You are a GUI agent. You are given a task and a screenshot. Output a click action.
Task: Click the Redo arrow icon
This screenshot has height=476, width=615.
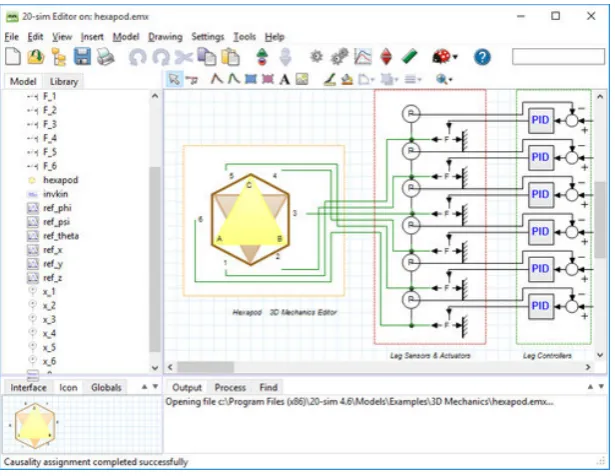point(161,57)
